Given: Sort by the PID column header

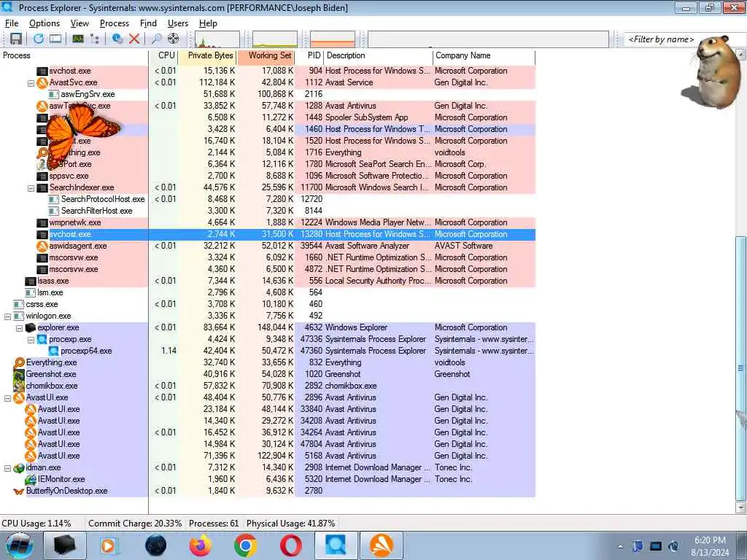Looking at the screenshot, I should (309, 55).
